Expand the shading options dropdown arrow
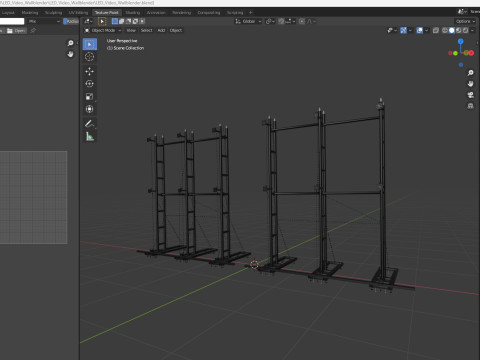Image resolution: width=480 pixels, height=360 pixels. coord(472,30)
